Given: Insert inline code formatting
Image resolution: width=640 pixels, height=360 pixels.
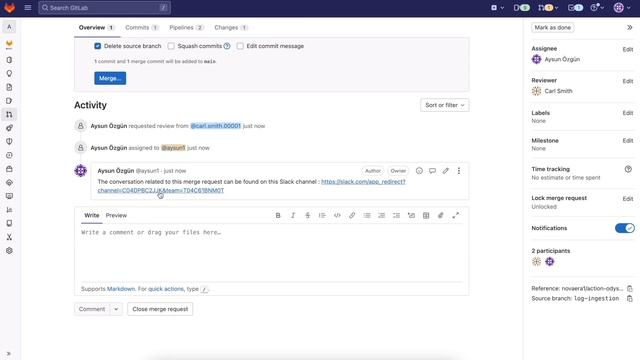Looking at the screenshot, I should (x=337, y=216).
